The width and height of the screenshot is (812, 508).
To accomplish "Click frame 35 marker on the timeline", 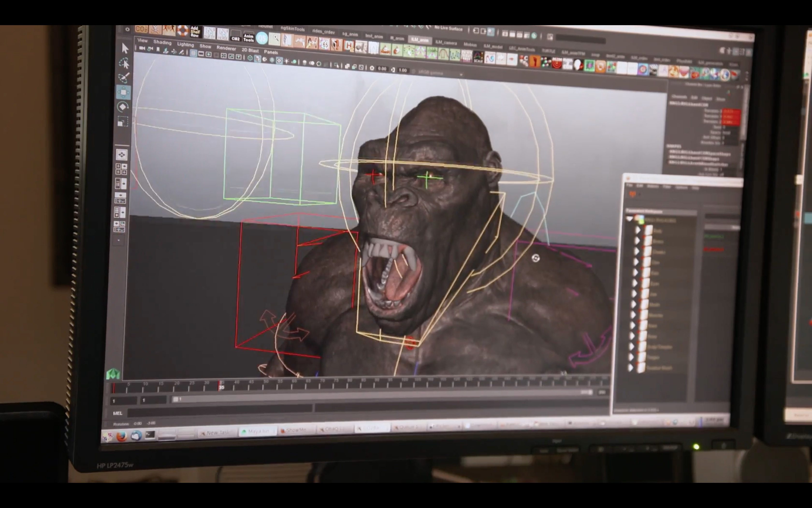I will pos(221,386).
